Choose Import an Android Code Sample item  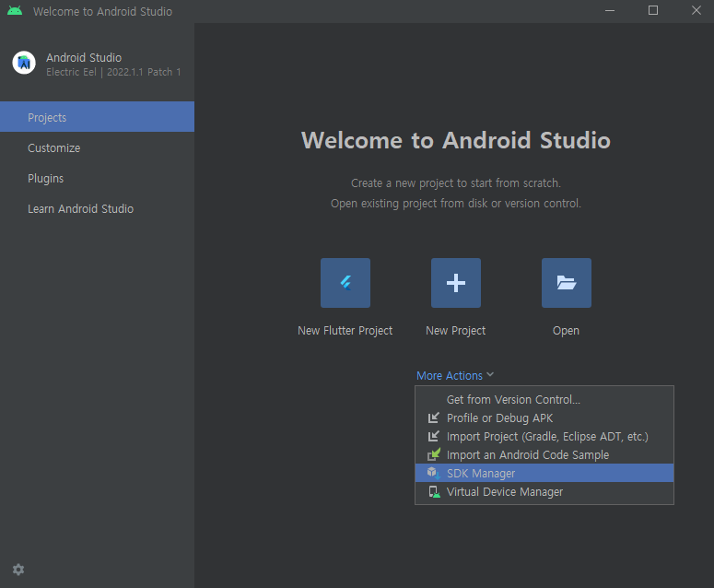click(x=544, y=454)
